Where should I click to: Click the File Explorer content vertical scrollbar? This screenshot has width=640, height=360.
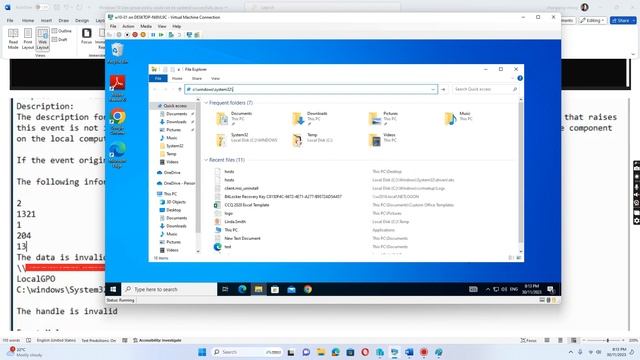pyautogui.click(x=520, y=172)
